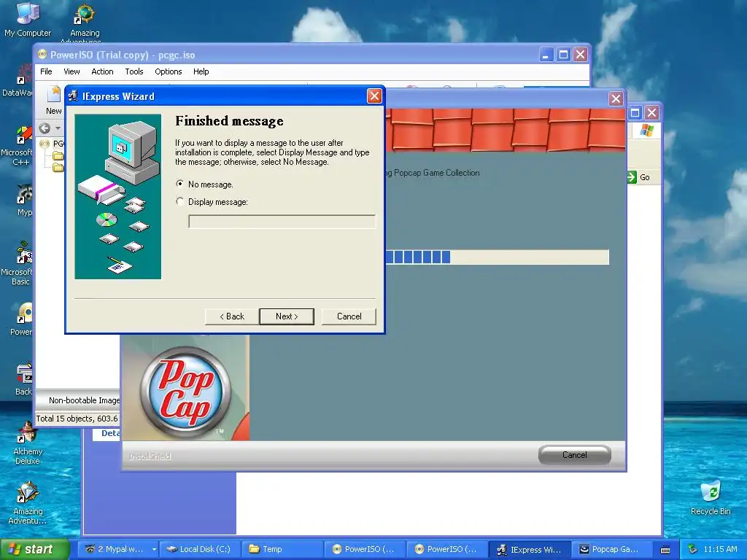Screen dimensions: 747x560
Task: Open Amazing Adventures icon at top of desktop
Action: click(x=85, y=21)
